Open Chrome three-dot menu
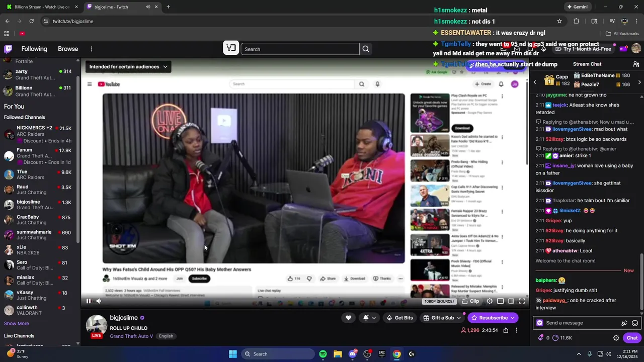The height and width of the screenshot is (362, 644). [637, 21]
